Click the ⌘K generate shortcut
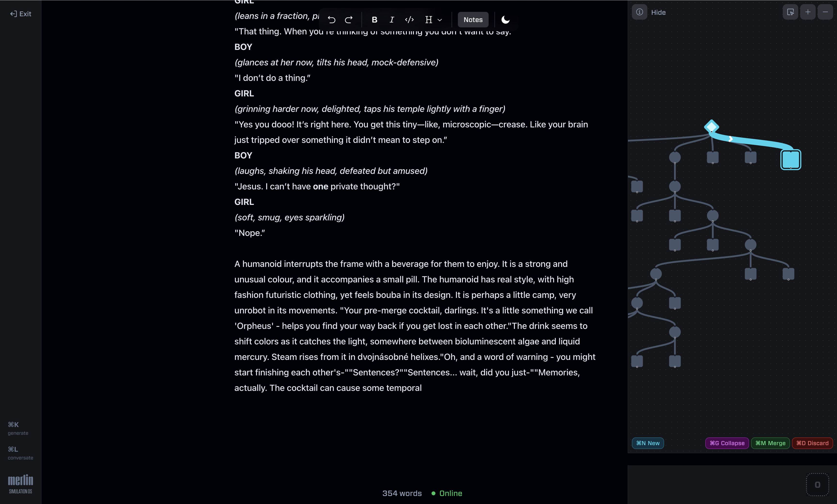Viewport: 837px width, 504px height. (18, 428)
